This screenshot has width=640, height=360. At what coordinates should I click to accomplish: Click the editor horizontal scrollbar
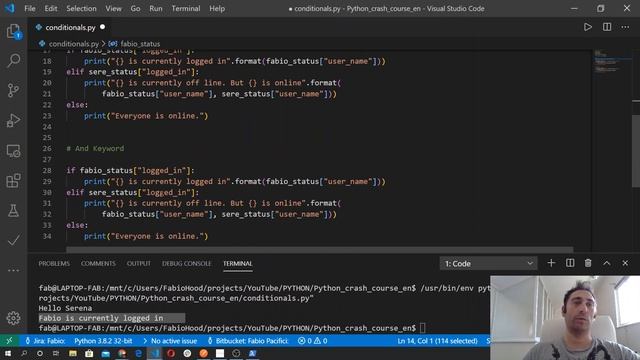pyautogui.click(x=320, y=249)
